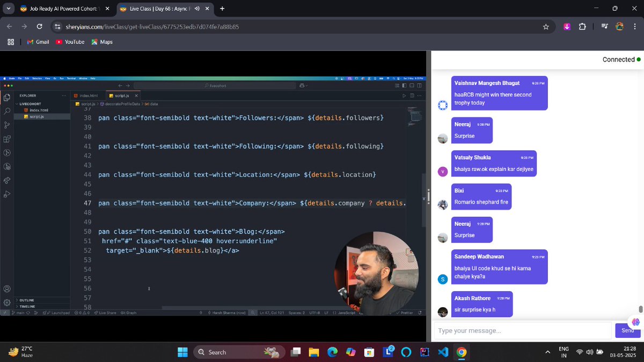The width and height of the screenshot is (644, 362).
Task: Open the Windows Start menu
Action: point(182,352)
